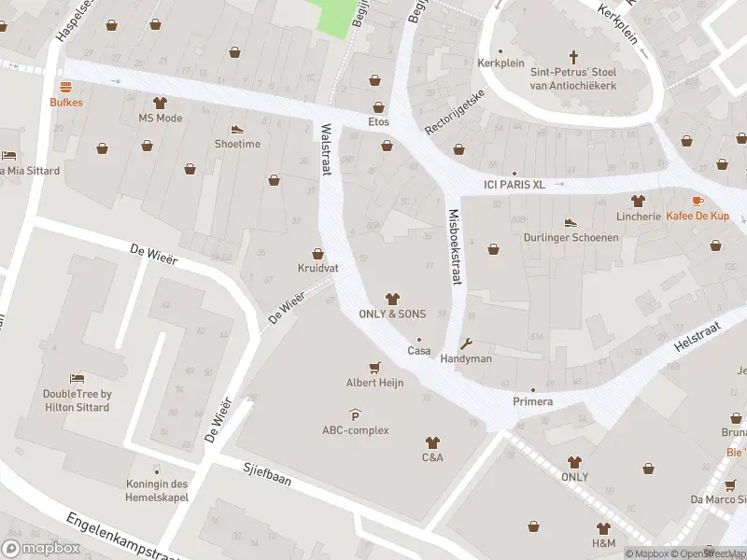Click the Koningin des Hemelskapel marker

157,471
